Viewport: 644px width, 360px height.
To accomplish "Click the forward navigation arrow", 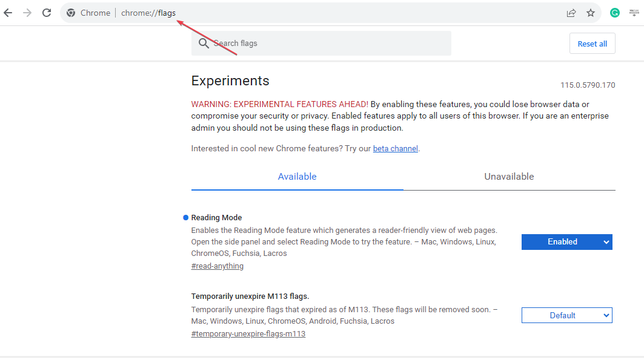I will [x=27, y=13].
